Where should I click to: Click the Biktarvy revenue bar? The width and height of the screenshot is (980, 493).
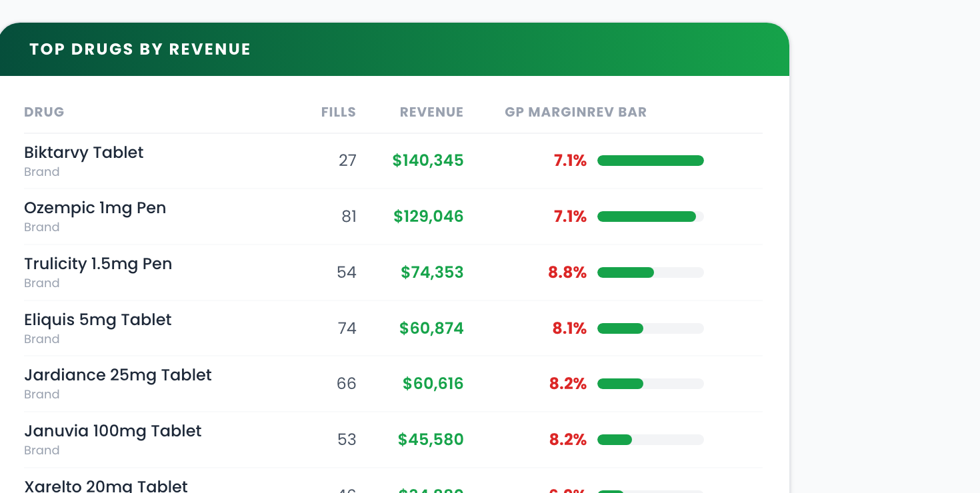(651, 161)
